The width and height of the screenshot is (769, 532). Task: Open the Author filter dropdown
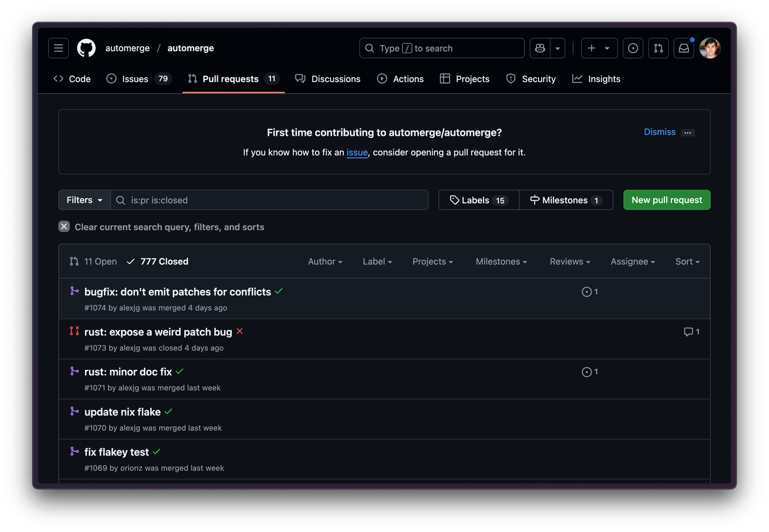click(325, 262)
